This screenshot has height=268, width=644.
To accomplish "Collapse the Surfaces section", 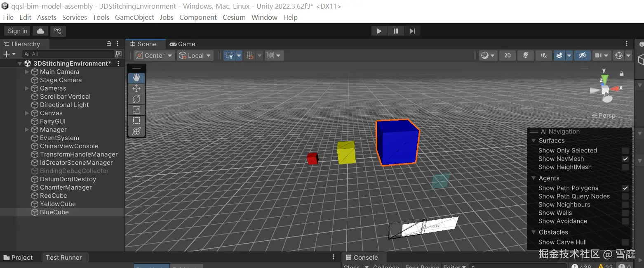I will tap(533, 141).
